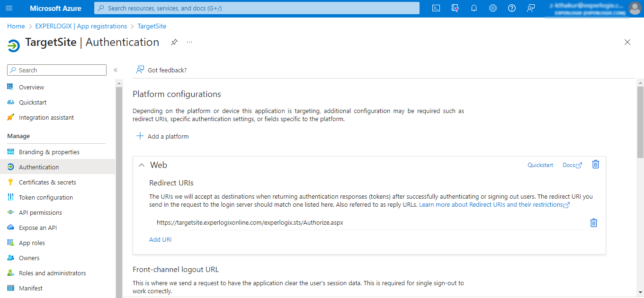Screen dimensions: 644x298
Task: Open Cloud Shell from the top bar
Action: (436, 8)
